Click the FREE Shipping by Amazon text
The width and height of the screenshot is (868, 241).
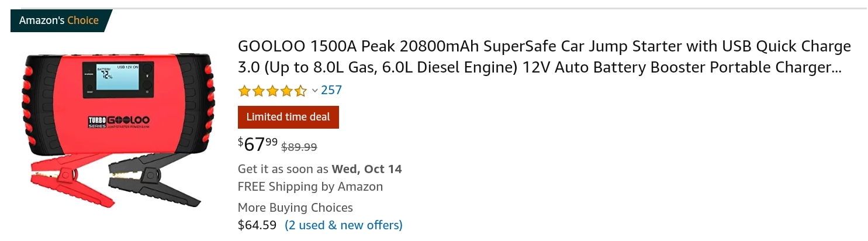click(310, 187)
